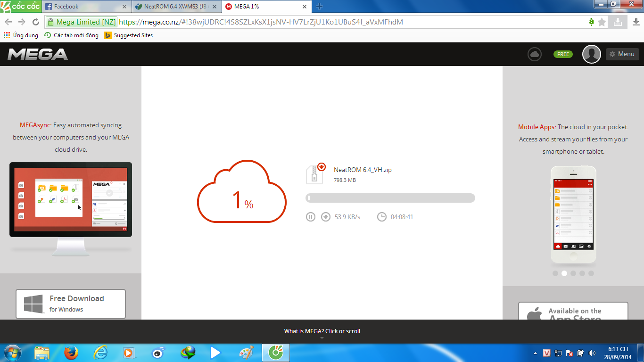Click Free Download for Windows button
This screenshot has width=644, height=362.
tap(71, 304)
